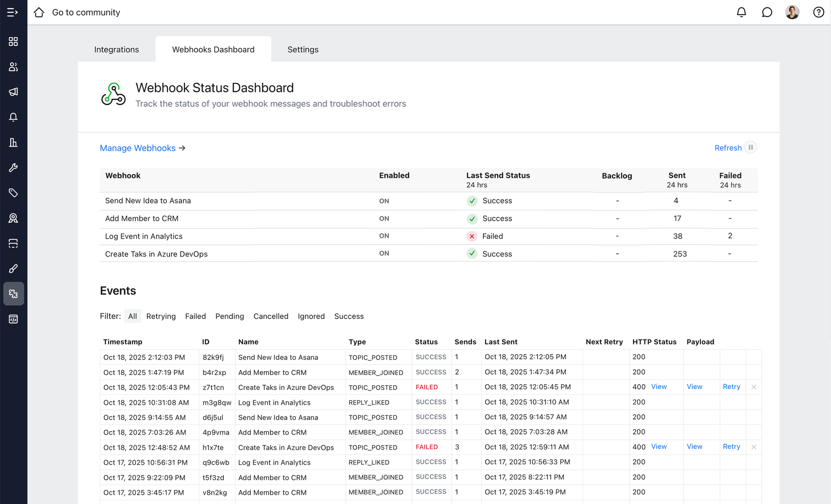
Task: Open the analytics chart icon in sidebar
Action: click(13, 143)
